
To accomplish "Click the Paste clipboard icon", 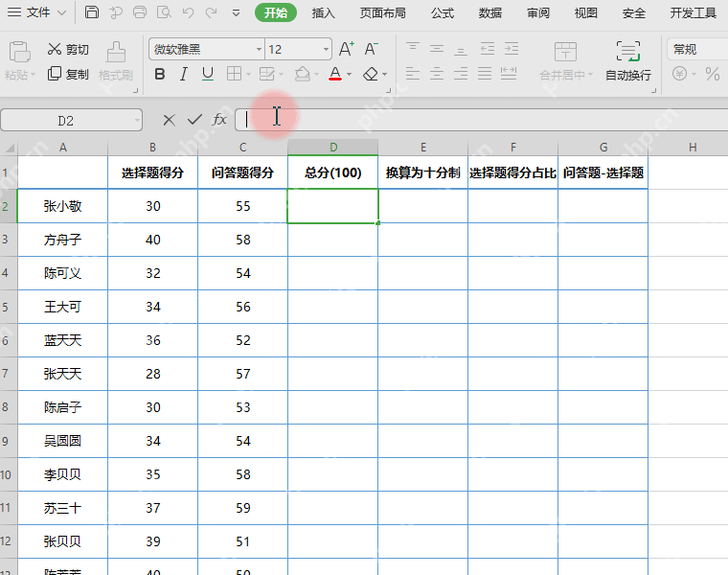I will point(20,51).
